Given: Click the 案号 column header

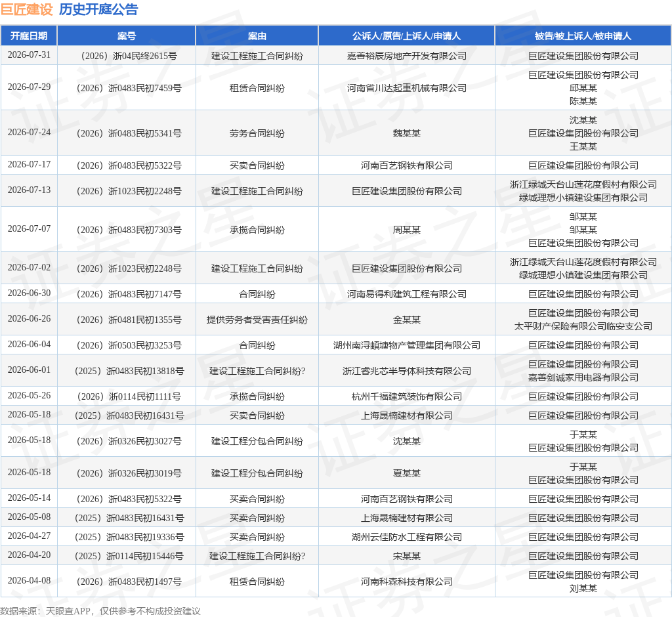Looking at the screenshot, I should [x=127, y=36].
